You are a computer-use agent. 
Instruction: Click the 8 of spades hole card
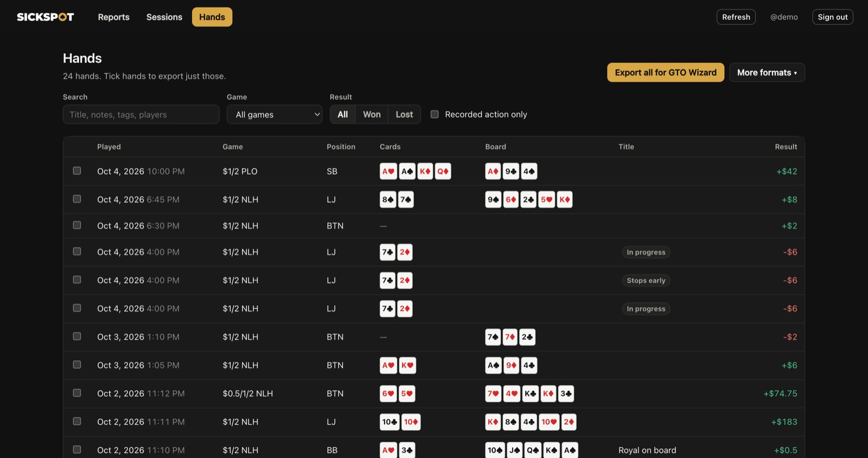click(388, 200)
